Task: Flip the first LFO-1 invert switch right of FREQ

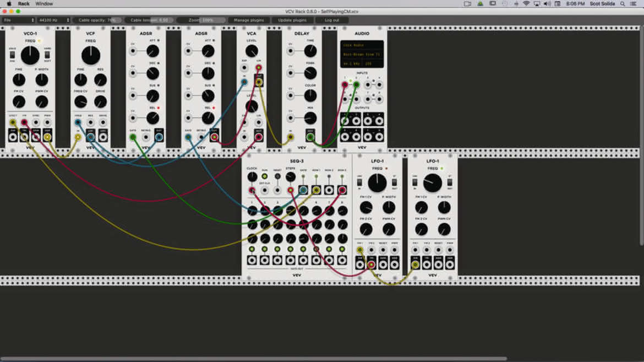Action: click(x=394, y=182)
